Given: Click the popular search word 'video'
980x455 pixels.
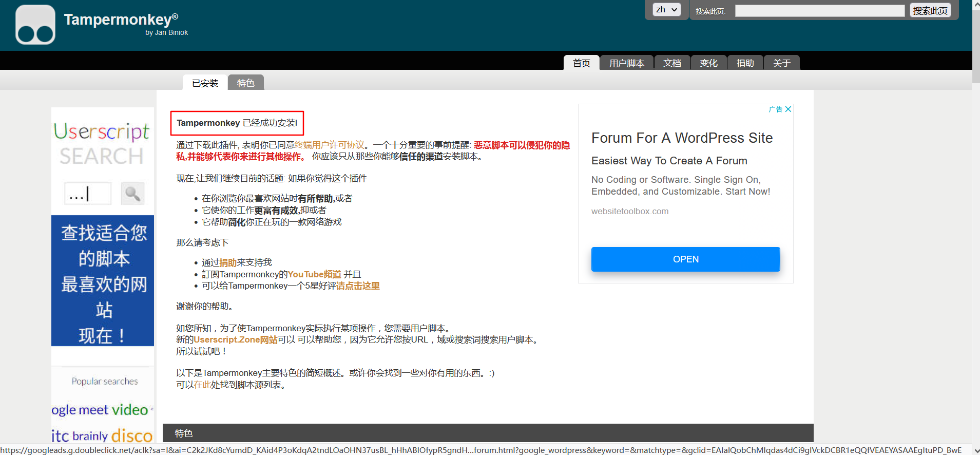Looking at the screenshot, I should point(130,410).
